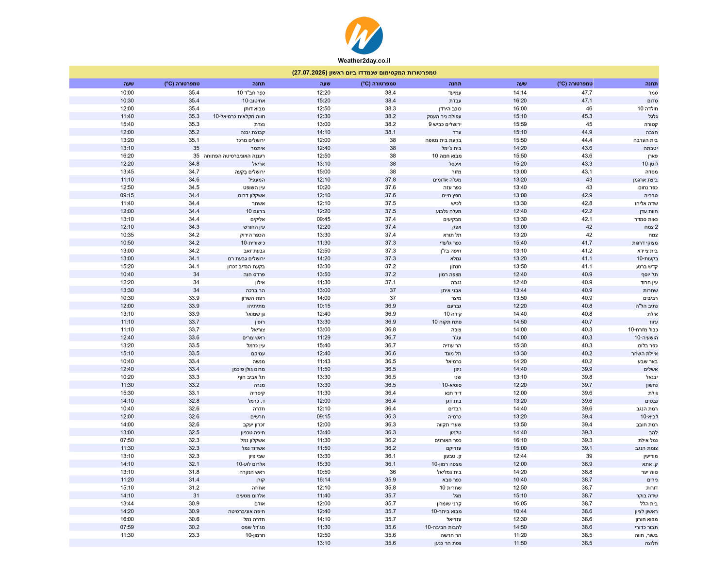This screenshot has width=728, height=563.
Task: Click the station name טבריה
Action: (x=650, y=195)
